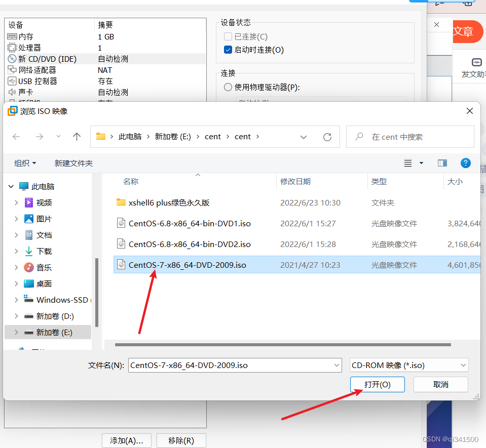Click the 桌面 desktop icon
The image size is (486, 448).
pos(29,283)
